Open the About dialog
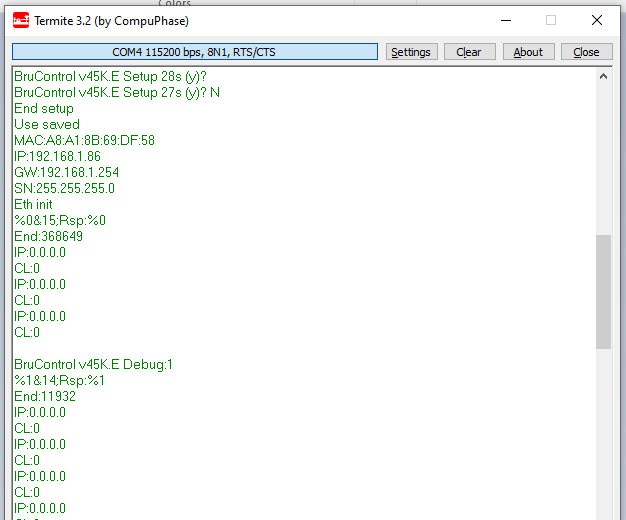 tap(528, 52)
